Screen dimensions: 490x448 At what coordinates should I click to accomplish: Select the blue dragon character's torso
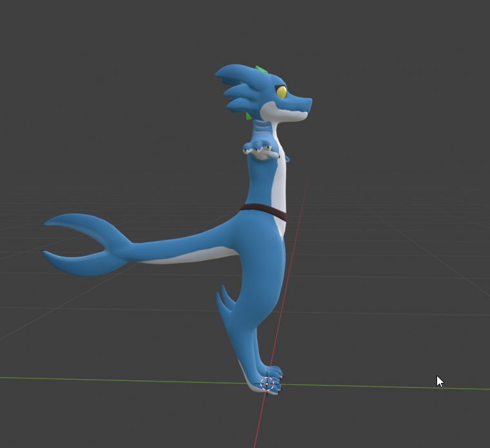pos(266,181)
